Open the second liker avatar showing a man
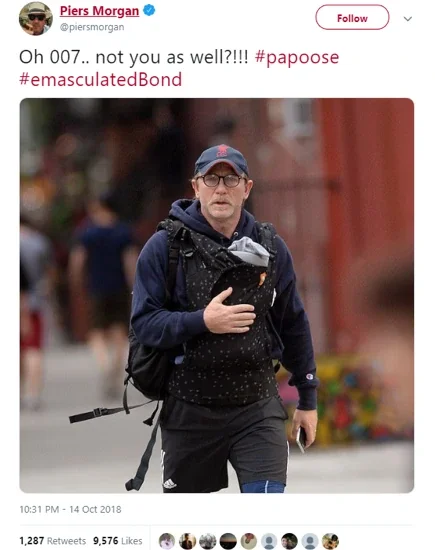 point(187,541)
